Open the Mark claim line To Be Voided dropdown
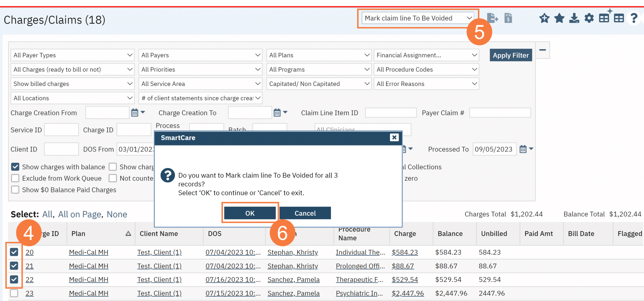This screenshot has width=644, height=301. [x=418, y=18]
